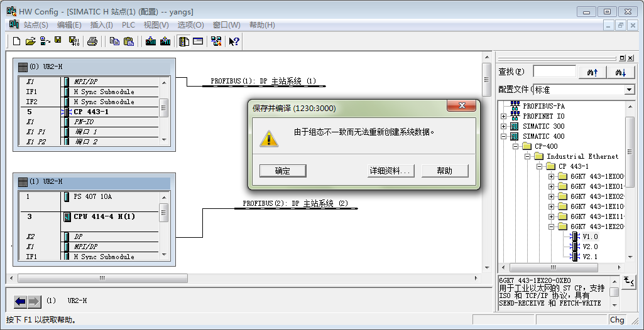Screen dimensions: 644x330
Task: Click the gray forward arrow in rack navigator
Action: [x=34, y=302]
